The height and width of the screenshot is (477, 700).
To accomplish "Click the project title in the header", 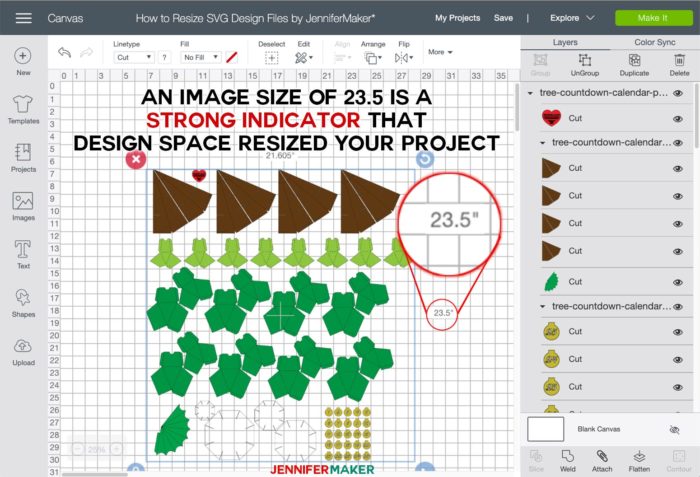I will pos(255,18).
